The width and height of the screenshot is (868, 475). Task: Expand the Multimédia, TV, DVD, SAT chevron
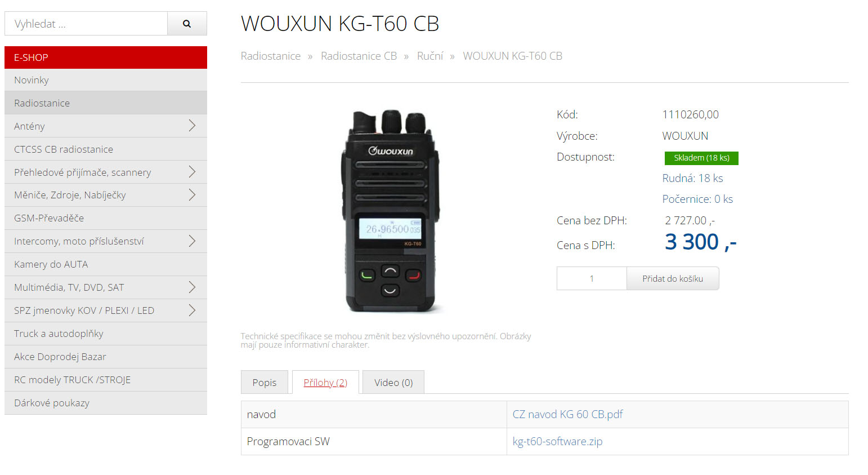pyautogui.click(x=192, y=287)
